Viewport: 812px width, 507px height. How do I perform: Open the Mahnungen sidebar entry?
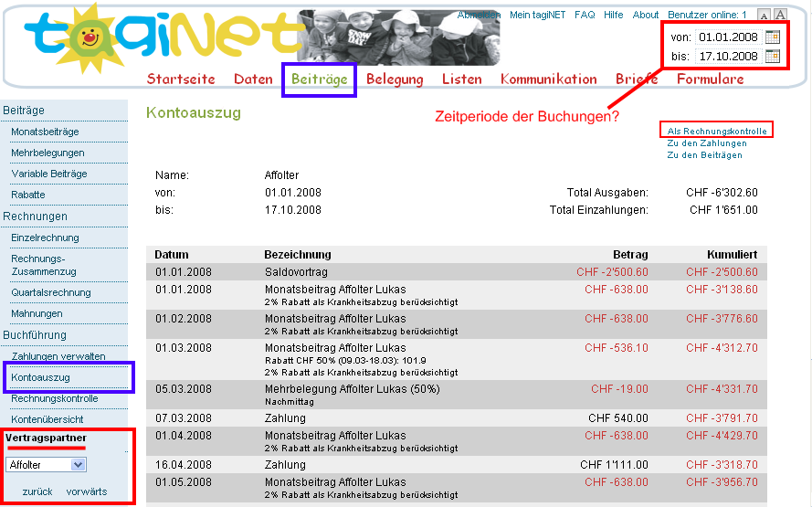37,313
